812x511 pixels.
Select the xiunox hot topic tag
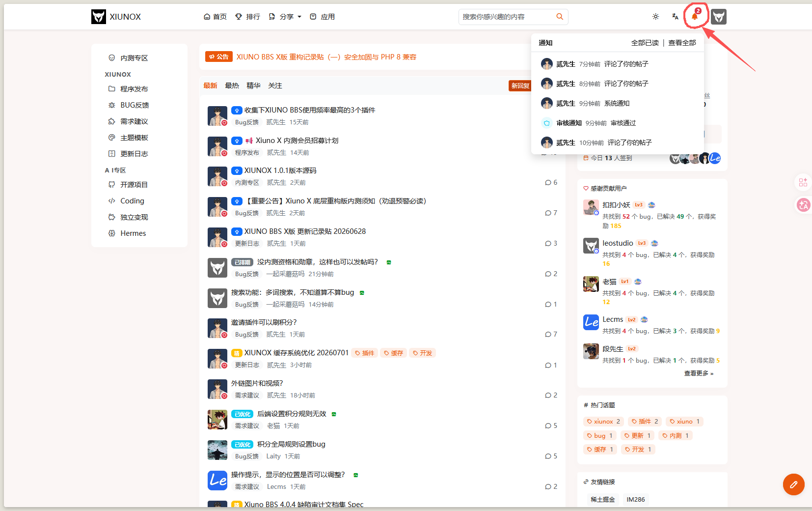[x=604, y=422]
